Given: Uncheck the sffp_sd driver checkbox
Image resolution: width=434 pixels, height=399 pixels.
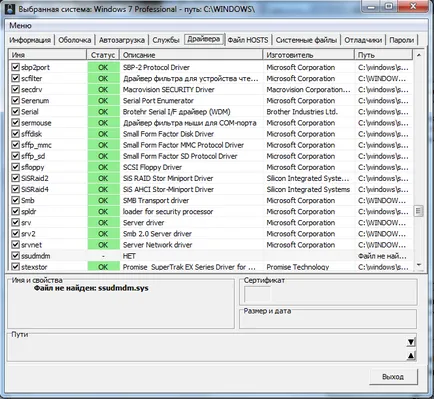Looking at the screenshot, I should pos(15,156).
